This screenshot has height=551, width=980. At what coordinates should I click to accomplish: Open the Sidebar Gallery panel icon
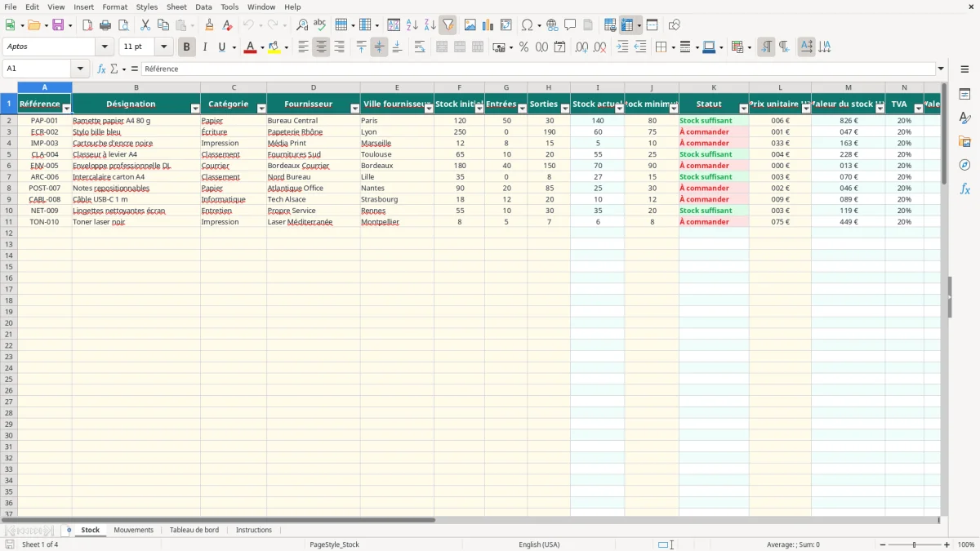click(x=964, y=142)
